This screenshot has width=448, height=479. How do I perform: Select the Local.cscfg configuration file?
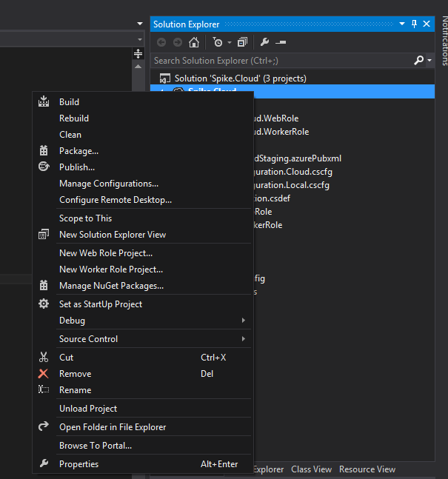(292, 185)
